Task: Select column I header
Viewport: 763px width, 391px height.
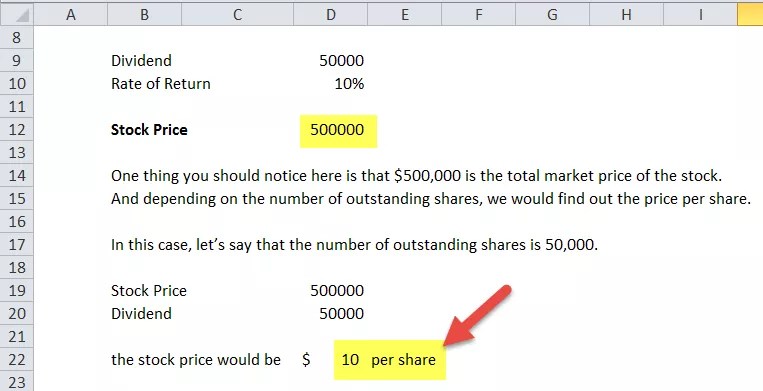Action: tap(700, 15)
